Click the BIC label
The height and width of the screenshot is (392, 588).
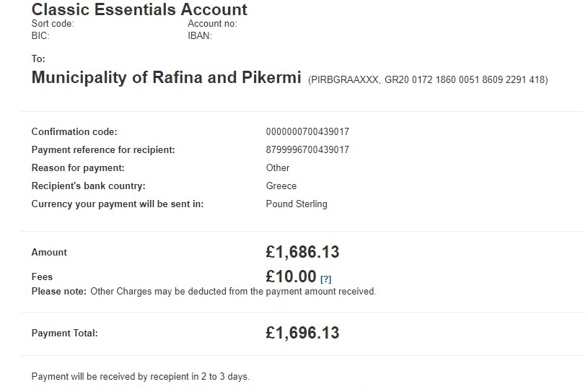40,35
